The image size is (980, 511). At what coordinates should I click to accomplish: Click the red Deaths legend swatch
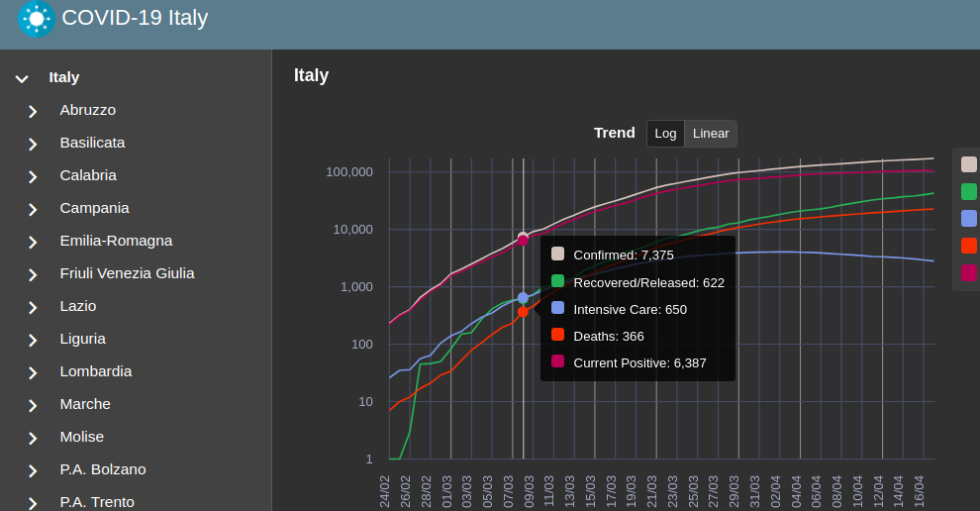click(x=969, y=246)
